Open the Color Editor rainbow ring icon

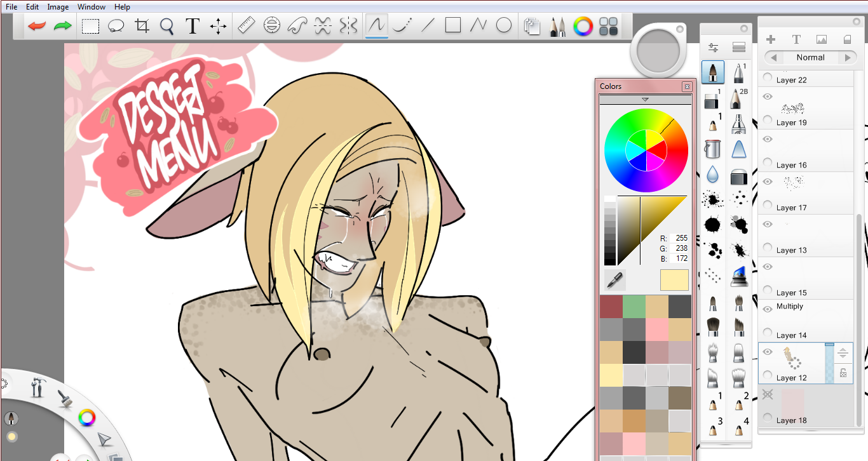tap(583, 26)
